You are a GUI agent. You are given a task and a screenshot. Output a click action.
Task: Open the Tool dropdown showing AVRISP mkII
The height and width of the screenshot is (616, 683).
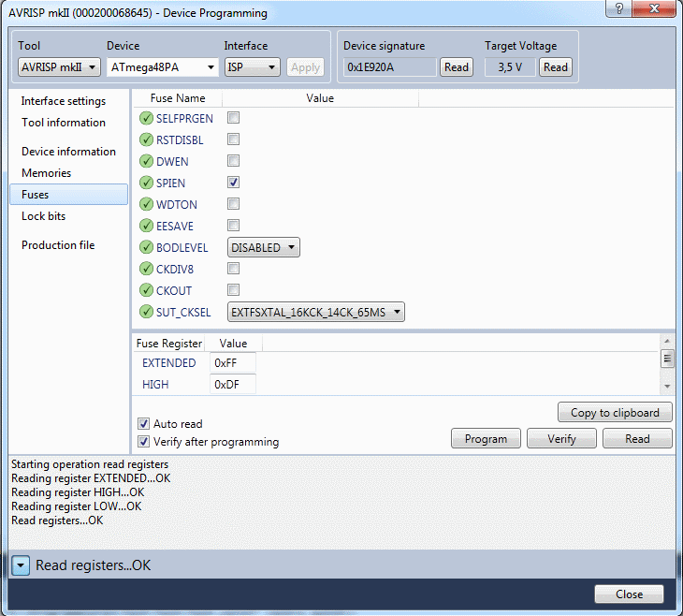coord(59,67)
